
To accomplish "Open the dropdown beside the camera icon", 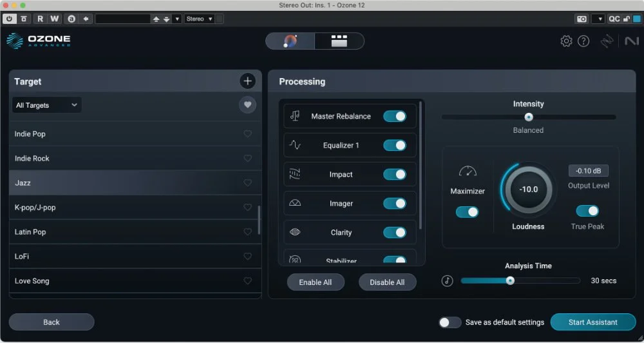I will pyautogui.click(x=598, y=19).
